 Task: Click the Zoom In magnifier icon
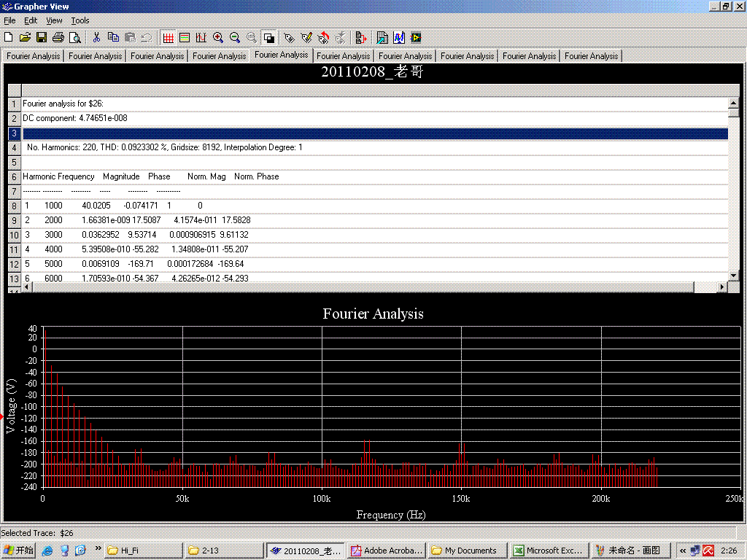pos(218,37)
